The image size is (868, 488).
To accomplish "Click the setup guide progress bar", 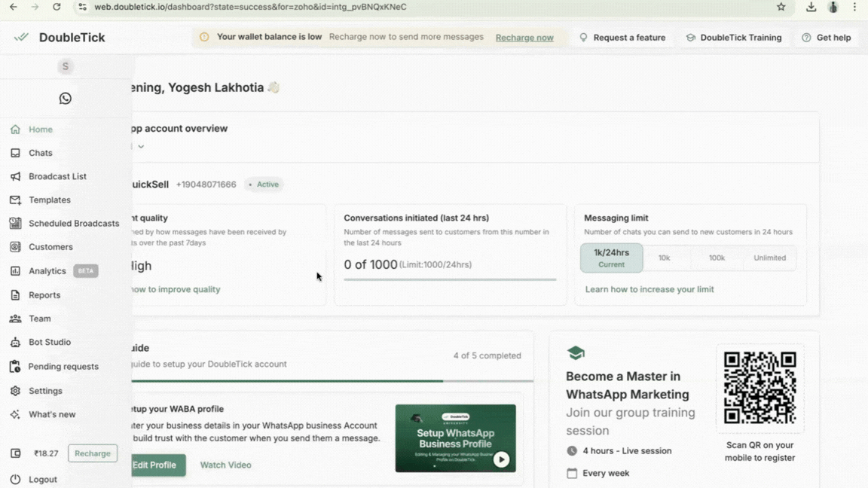I will coord(332,381).
